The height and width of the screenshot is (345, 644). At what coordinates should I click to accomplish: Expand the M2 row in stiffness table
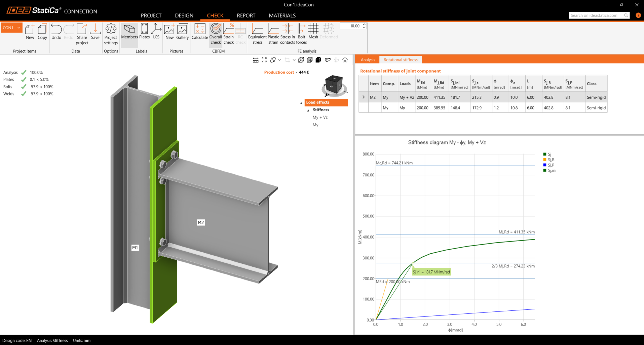point(364,97)
